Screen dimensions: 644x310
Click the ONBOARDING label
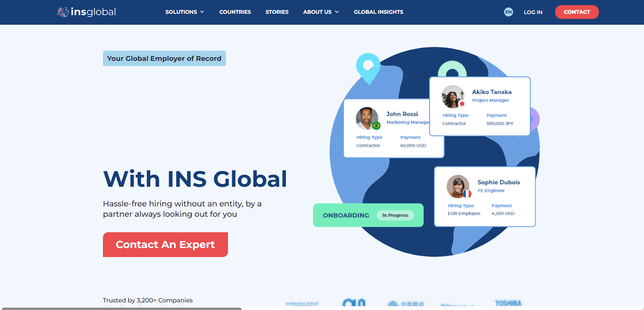(346, 215)
